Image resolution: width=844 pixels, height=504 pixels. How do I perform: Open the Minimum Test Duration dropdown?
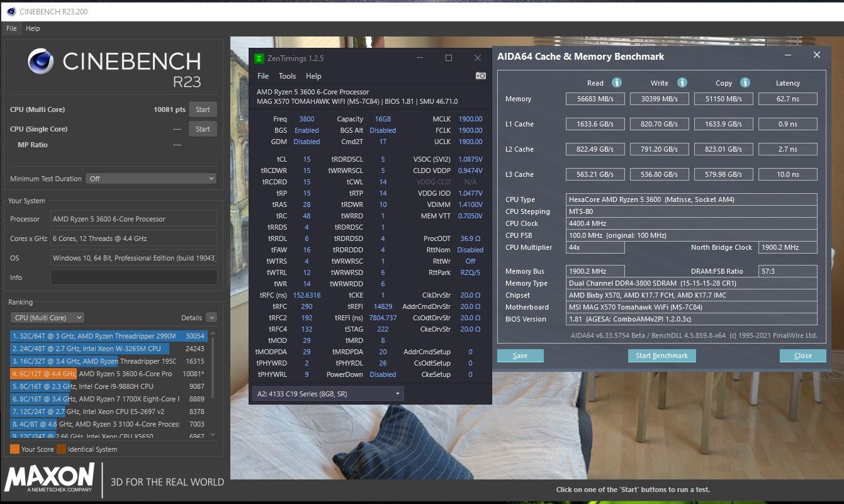pyautogui.click(x=151, y=179)
